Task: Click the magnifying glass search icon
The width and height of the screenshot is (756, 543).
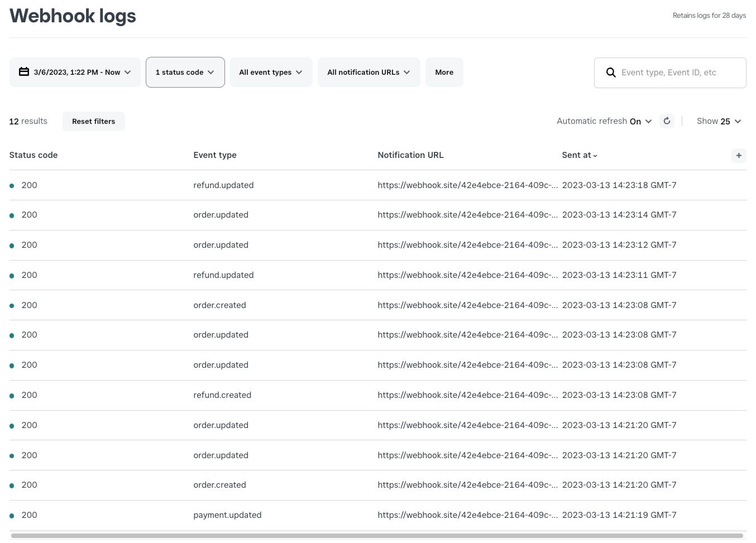Action: tap(611, 73)
